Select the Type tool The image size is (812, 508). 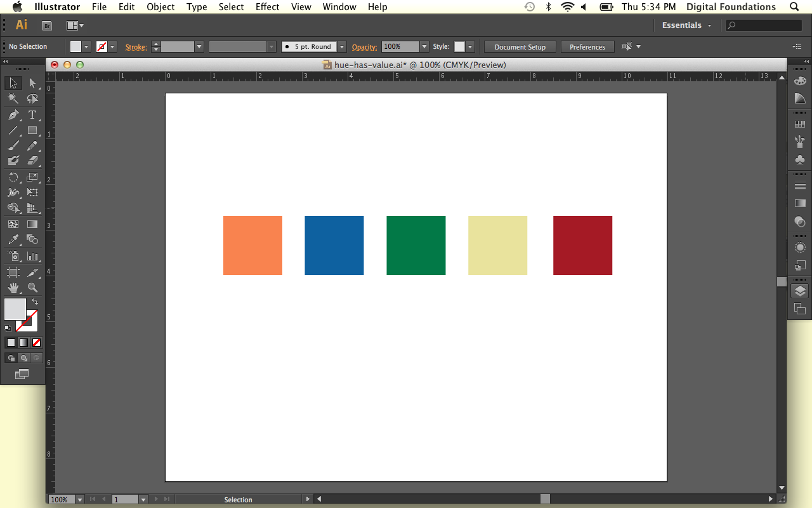click(x=32, y=115)
